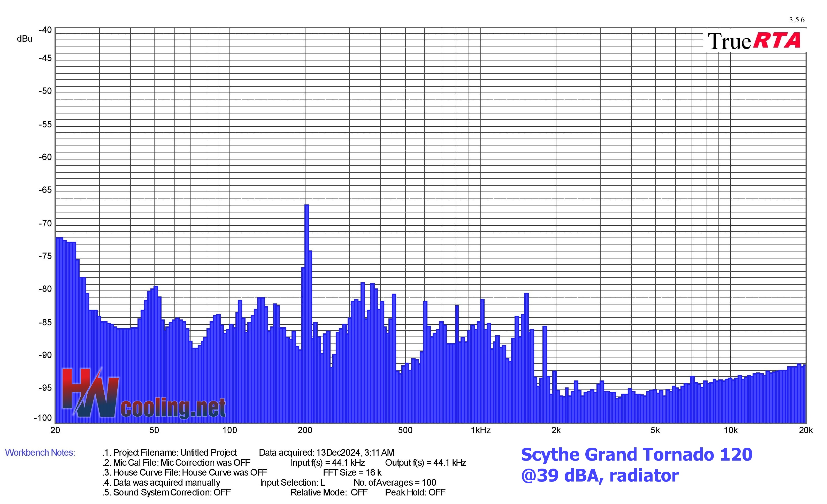Click the version number 3.5.6

pyautogui.click(x=797, y=20)
